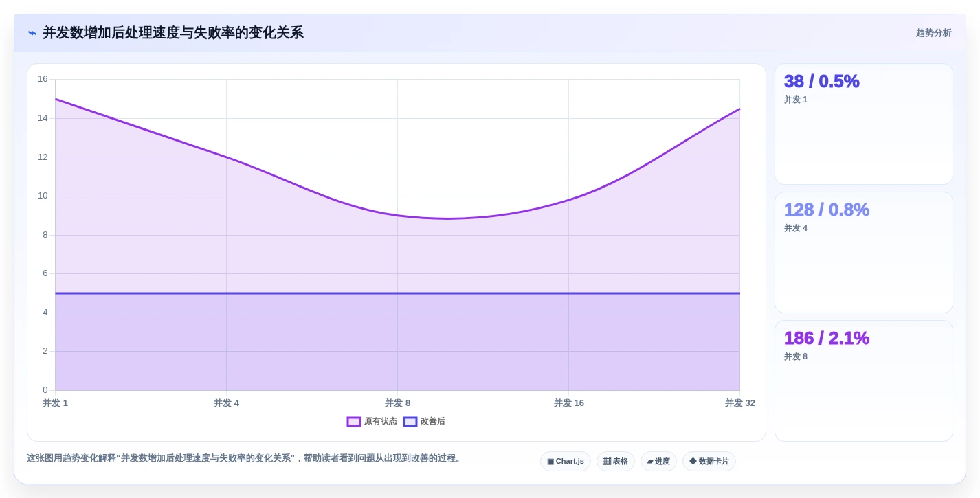Toggle the 改善后 legend color box
This screenshot has width=980, height=498.
coord(410,422)
